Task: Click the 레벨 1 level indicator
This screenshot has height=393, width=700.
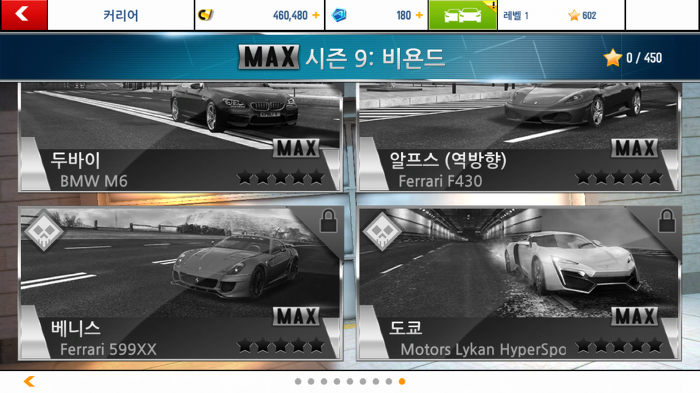Action: 516,16
